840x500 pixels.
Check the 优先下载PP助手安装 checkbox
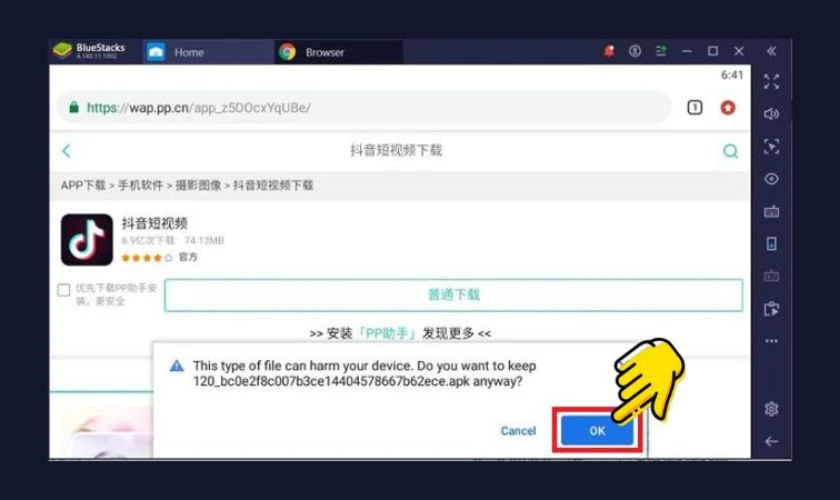[x=64, y=290]
